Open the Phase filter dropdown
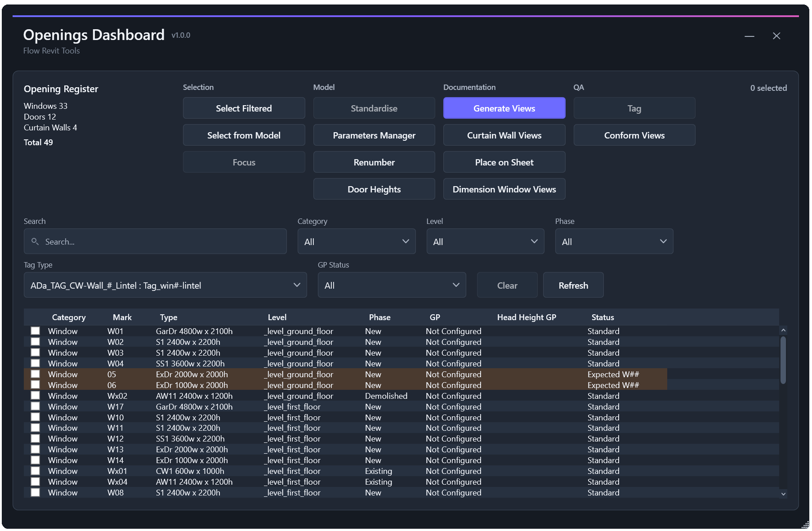The image size is (812, 531). [614, 241]
